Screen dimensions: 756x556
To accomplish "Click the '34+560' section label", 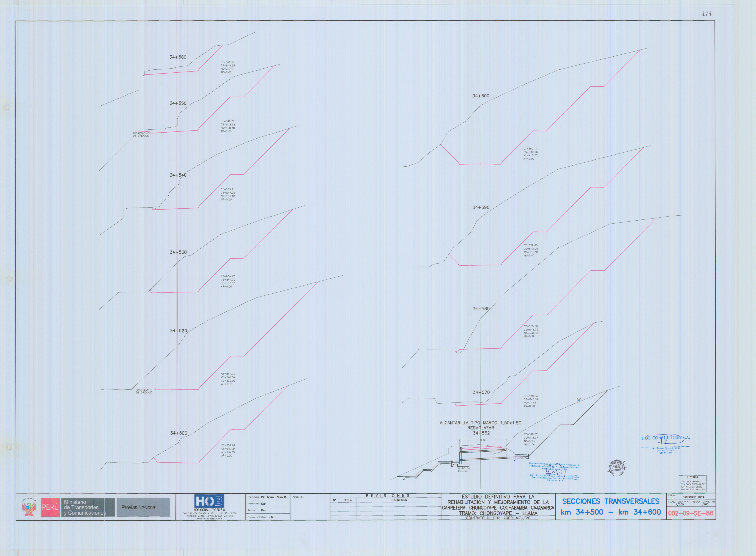I will [x=178, y=57].
